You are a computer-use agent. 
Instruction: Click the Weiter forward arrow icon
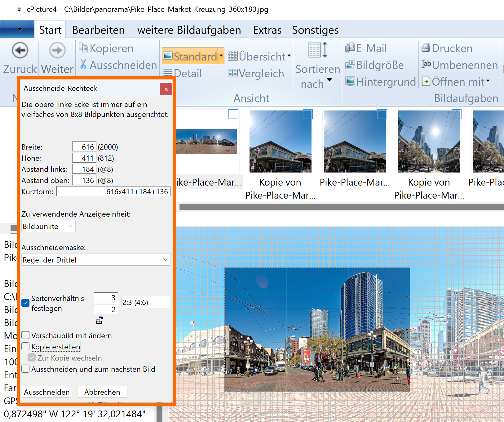57,50
